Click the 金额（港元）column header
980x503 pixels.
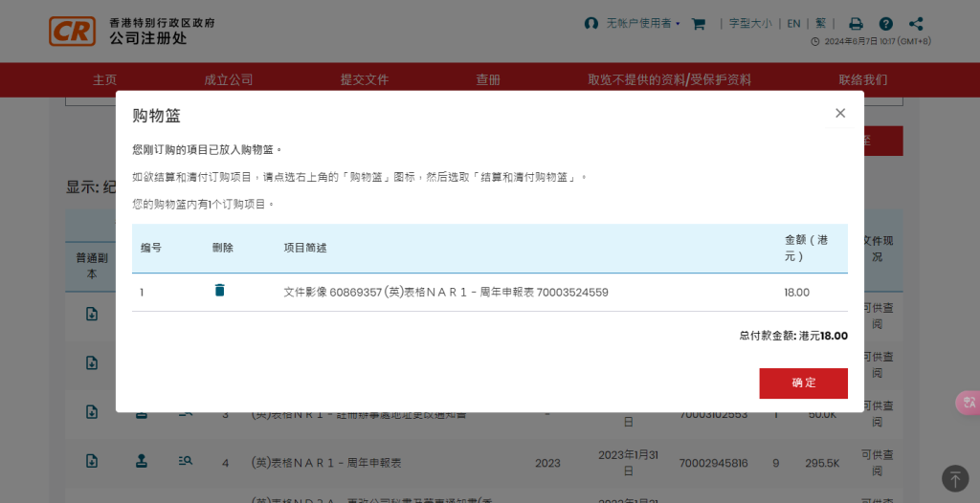(x=806, y=248)
